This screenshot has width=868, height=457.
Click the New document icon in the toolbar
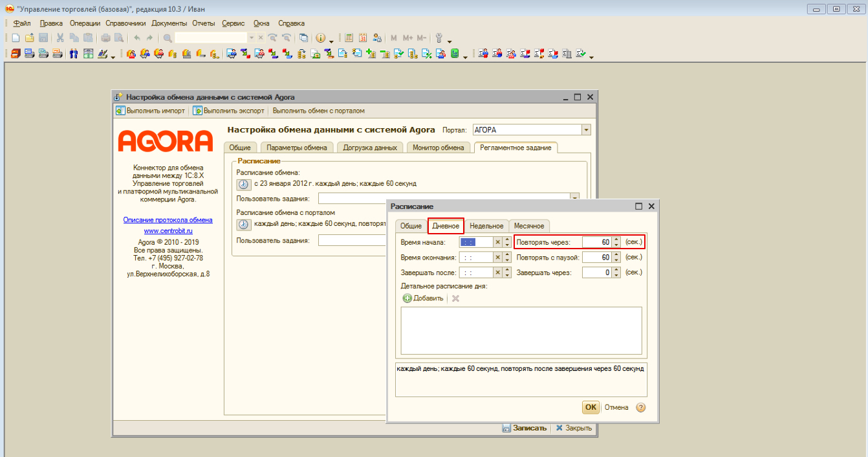(16, 38)
